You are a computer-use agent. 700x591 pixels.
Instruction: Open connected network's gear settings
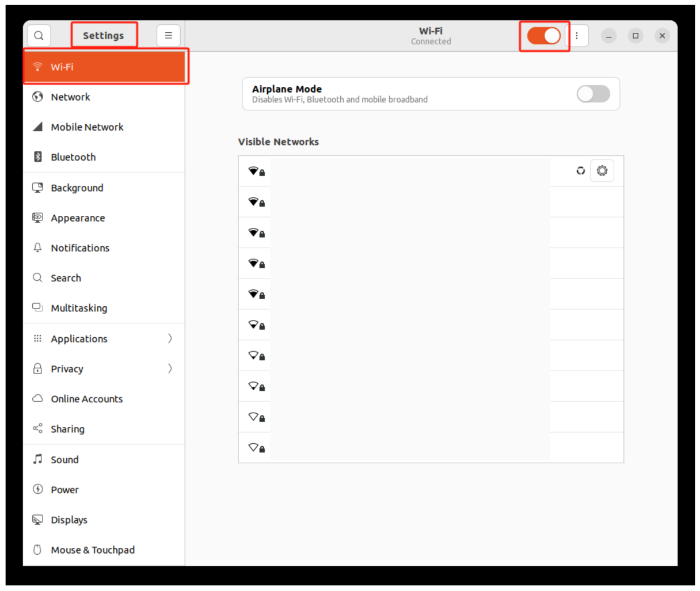[602, 171]
